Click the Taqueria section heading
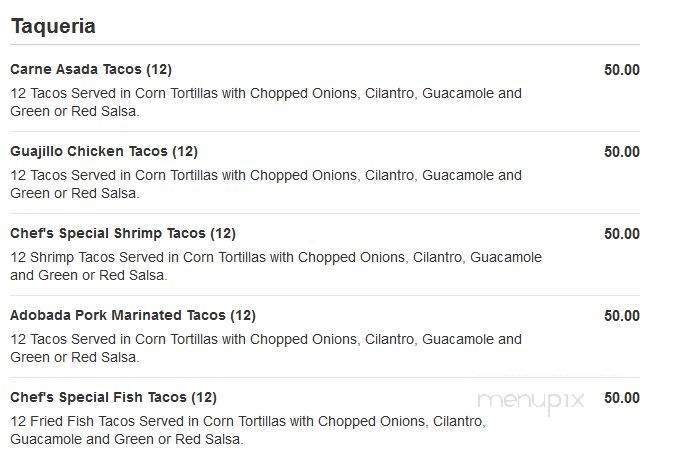This screenshot has width=692, height=469. pos(53,26)
